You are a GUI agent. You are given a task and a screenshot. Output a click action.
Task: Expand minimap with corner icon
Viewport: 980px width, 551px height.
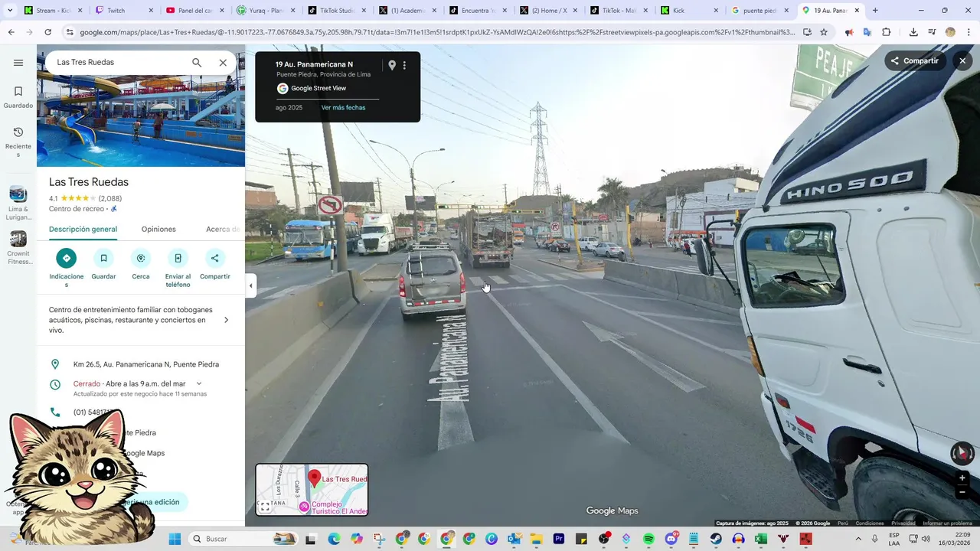265,507
